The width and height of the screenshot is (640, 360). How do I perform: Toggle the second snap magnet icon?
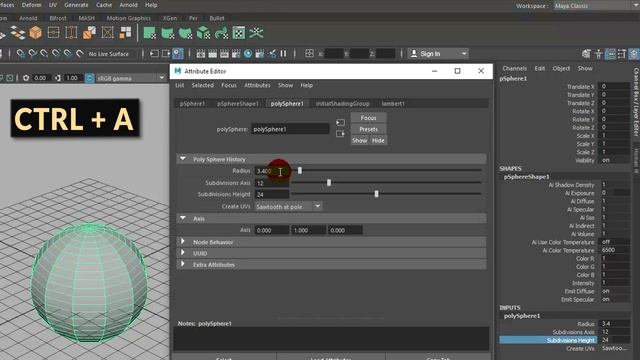[x=32, y=54]
